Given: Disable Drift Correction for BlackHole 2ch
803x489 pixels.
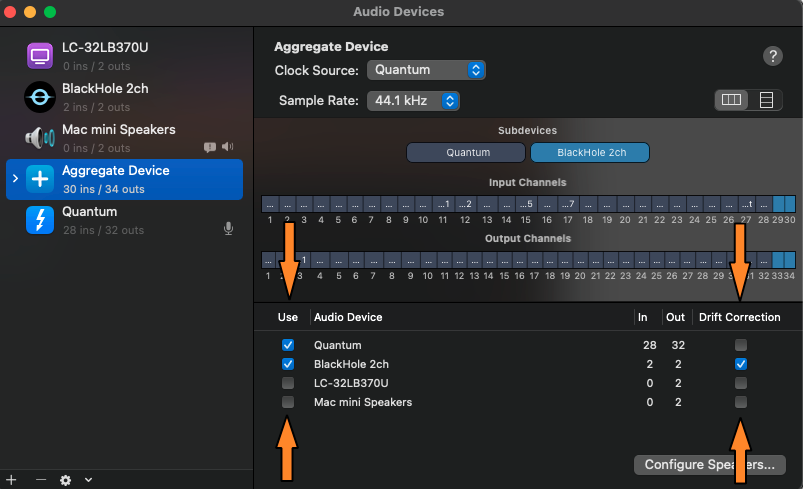Looking at the screenshot, I should click(741, 364).
